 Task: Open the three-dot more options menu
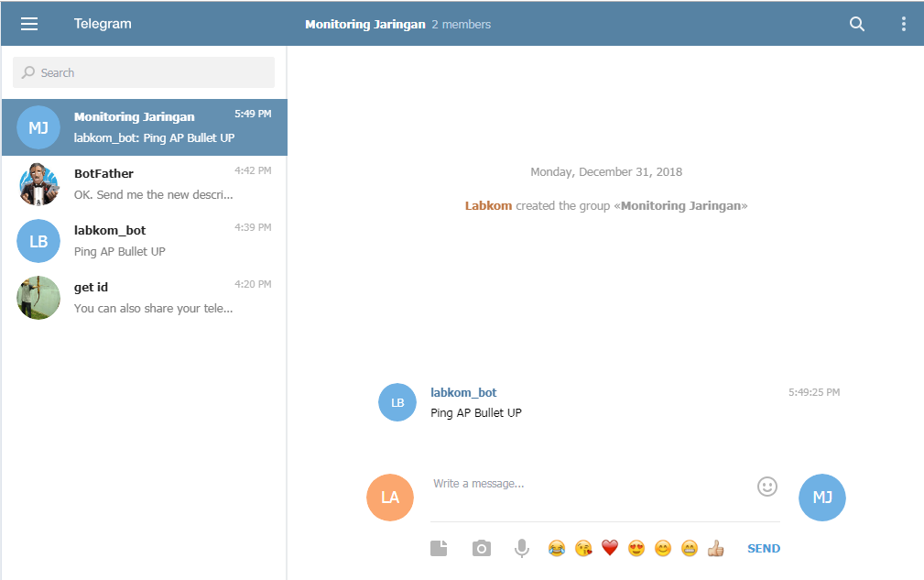pyautogui.click(x=903, y=24)
